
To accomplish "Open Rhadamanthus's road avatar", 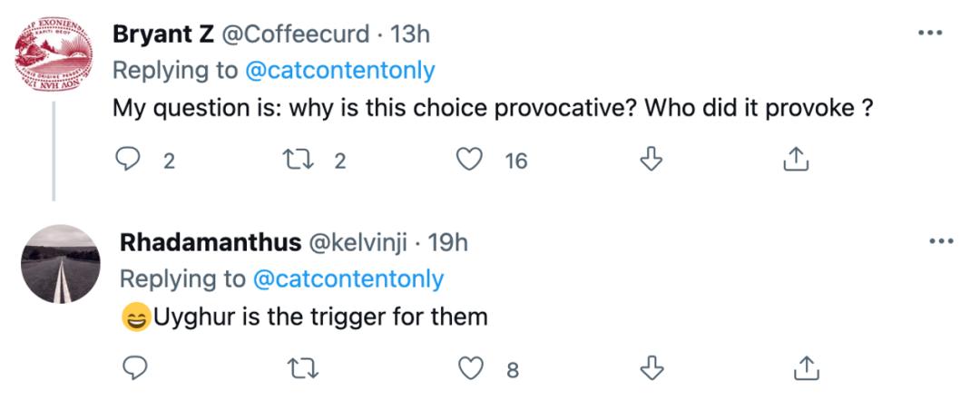I will [x=60, y=263].
